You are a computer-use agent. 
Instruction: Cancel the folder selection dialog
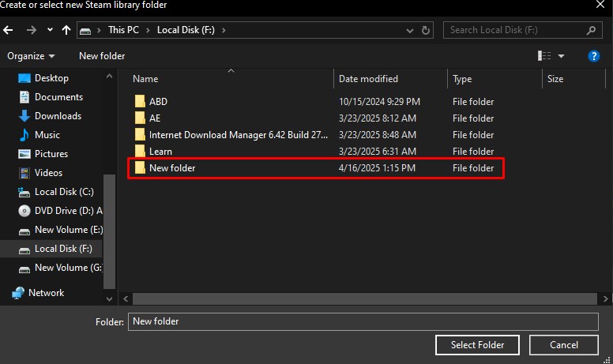click(x=564, y=345)
